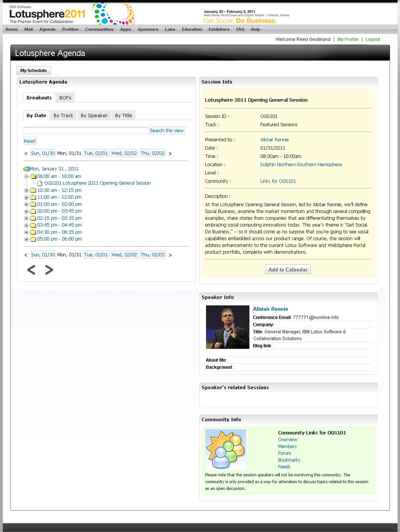The image size is (400, 532).
Task: Select Wed, 02/02 in the top date bar
Action: [x=124, y=153]
